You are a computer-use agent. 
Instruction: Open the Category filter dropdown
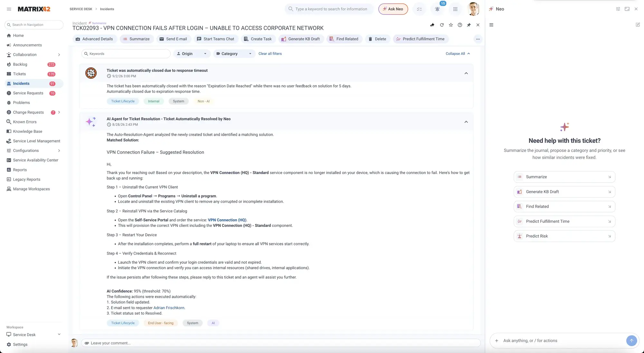click(x=234, y=54)
